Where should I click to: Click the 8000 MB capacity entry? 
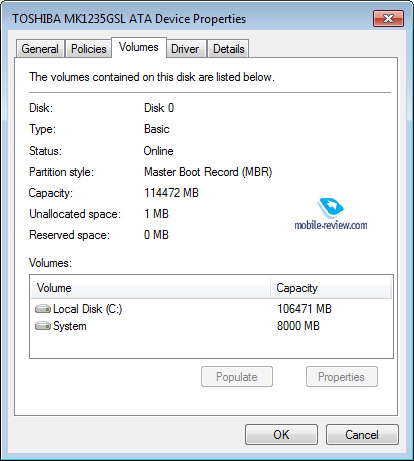pos(298,326)
